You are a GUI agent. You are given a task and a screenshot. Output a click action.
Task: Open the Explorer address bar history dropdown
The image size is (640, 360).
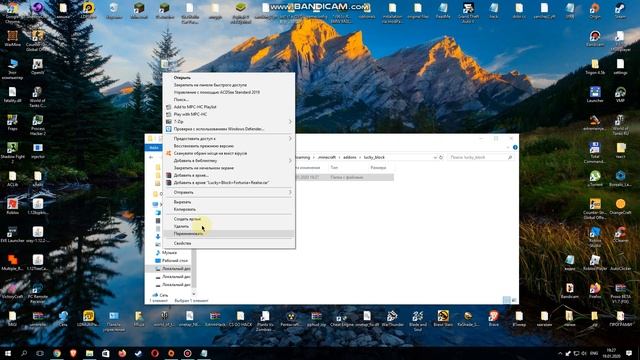(435, 157)
